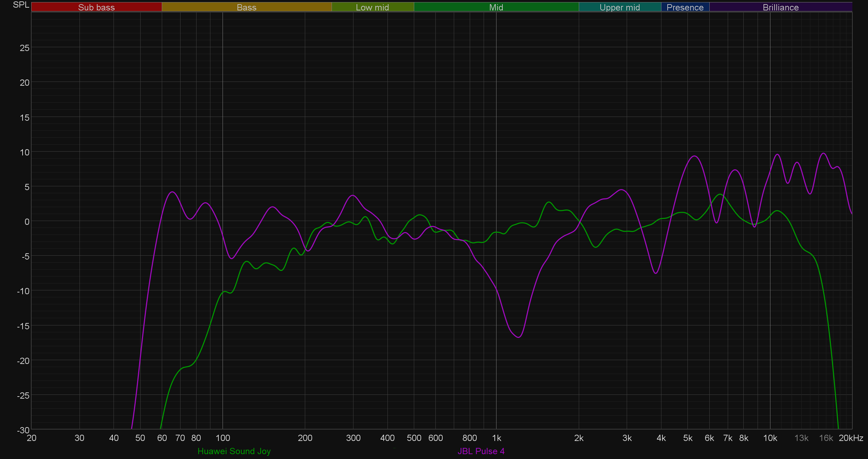Click the green curve's peak near 6.5k
The height and width of the screenshot is (459, 868).
tap(721, 194)
